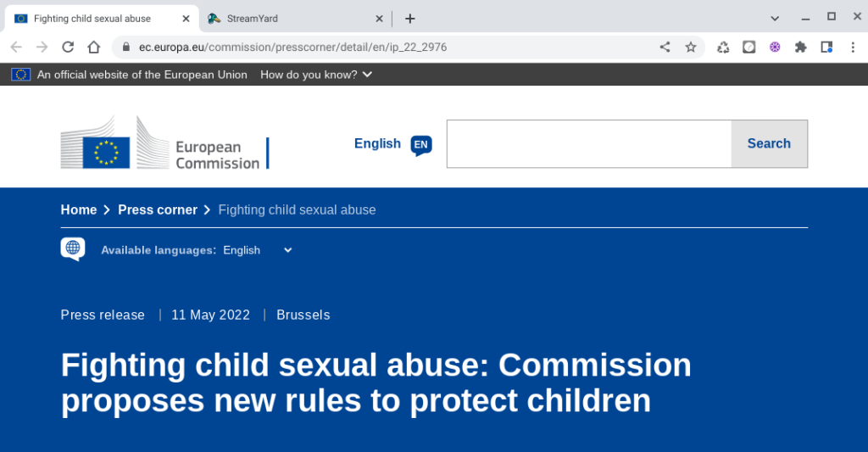Click the Search button
Viewport: 868px width, 452px height.
pos(769,144)
